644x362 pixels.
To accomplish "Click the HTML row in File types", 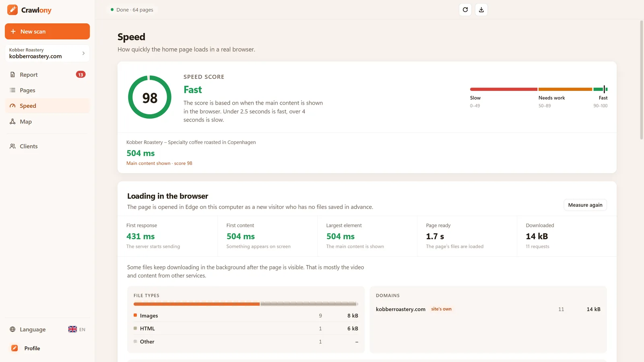I will 246,329.
